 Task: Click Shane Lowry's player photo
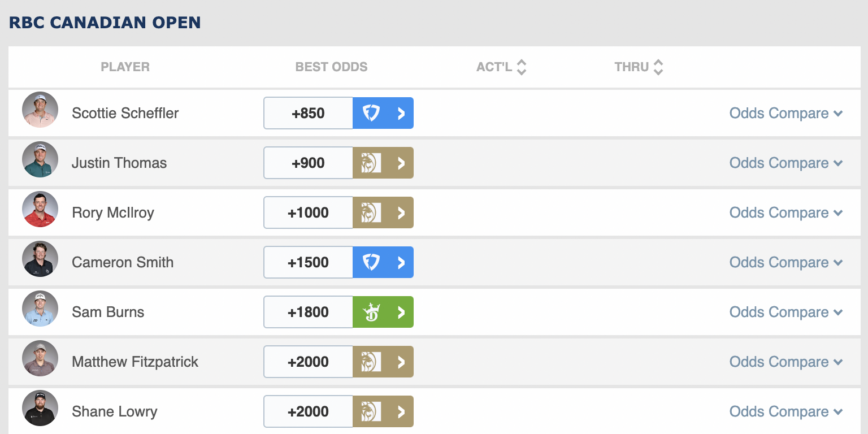(40, 408)
